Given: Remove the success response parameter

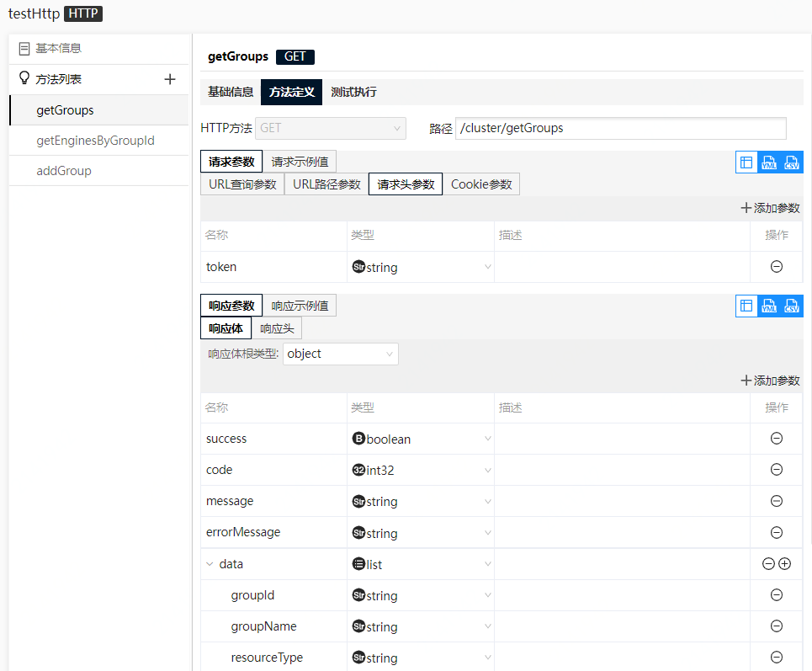Looking at the screenshot, I should click(x=777, y=439).
